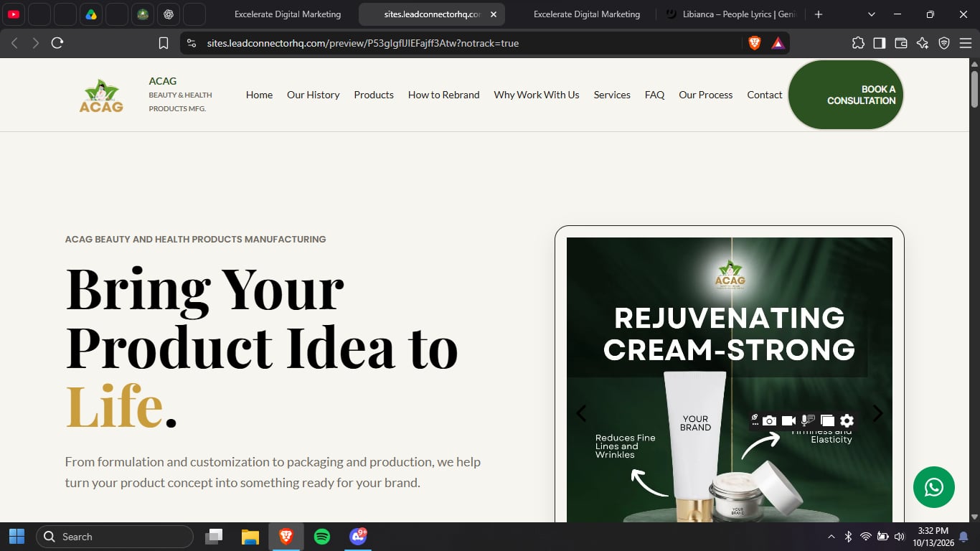Open the FAQ nav link
The height and width of the screenshot is (551, 980).
(654, 95)
